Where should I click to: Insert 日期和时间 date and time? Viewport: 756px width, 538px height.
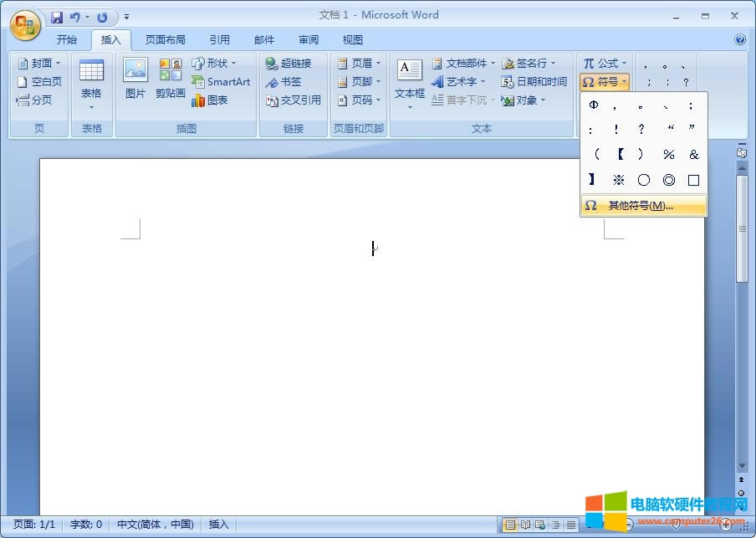coord(534,82)
